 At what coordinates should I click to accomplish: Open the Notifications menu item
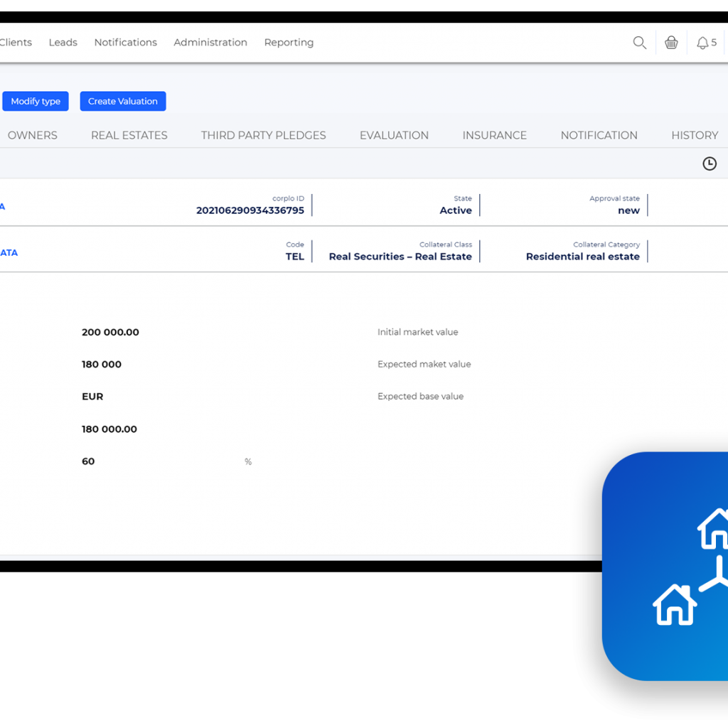click(x=125, y=43)
